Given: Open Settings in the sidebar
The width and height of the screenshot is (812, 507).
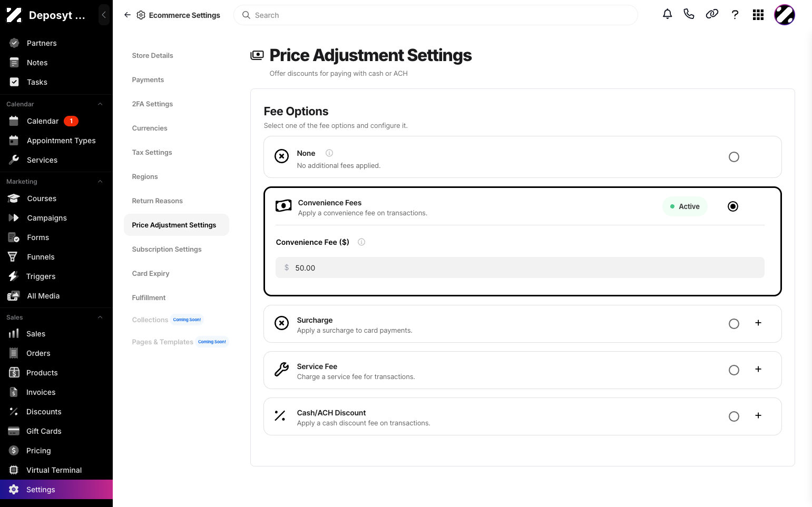Looking at the screenshot, I should (56, 490).
